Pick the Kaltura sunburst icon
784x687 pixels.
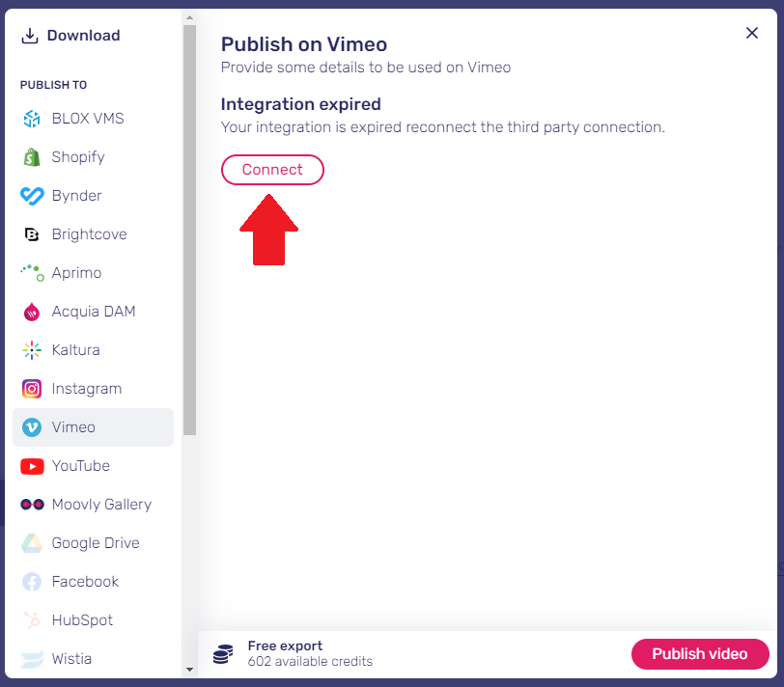point(32,350)
